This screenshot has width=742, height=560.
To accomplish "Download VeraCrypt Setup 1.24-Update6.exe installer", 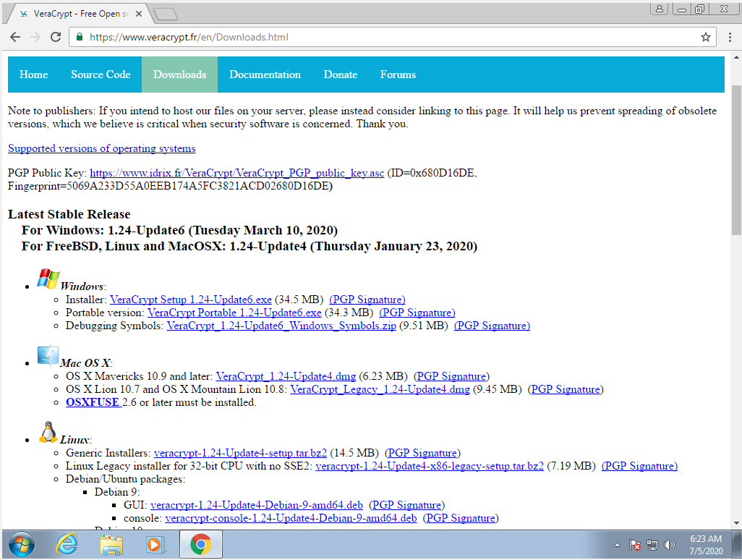I will point(191,300).
